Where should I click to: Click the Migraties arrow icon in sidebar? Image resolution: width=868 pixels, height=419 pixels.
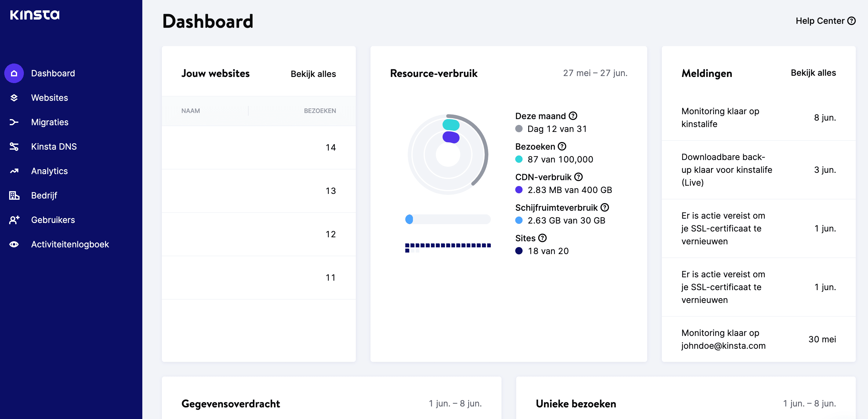[13, 122]
